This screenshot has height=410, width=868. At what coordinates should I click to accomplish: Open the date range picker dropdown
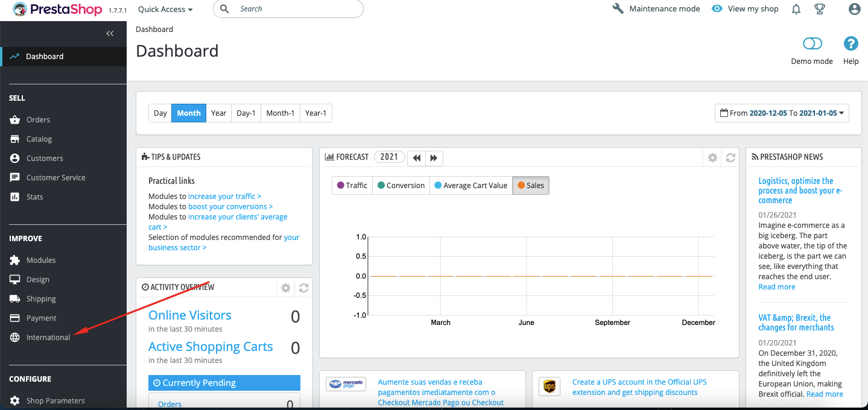(782, 113)
